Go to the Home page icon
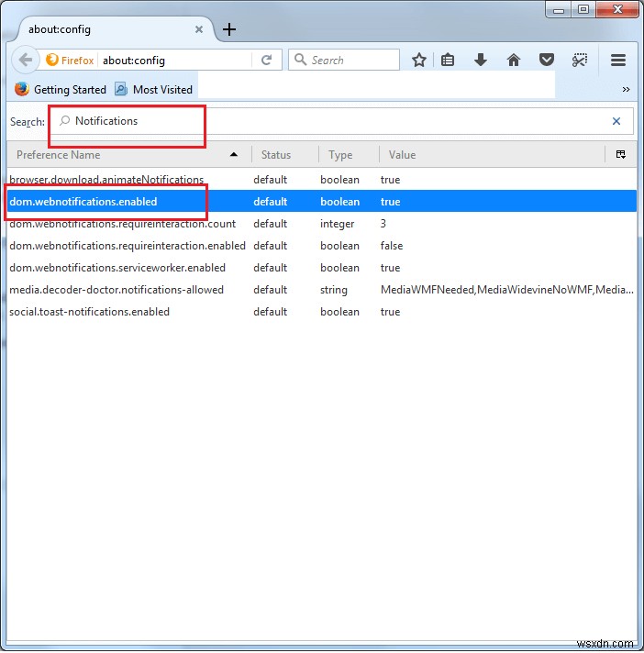The height and width of the screenshot is (653, 644). point(513,60)
